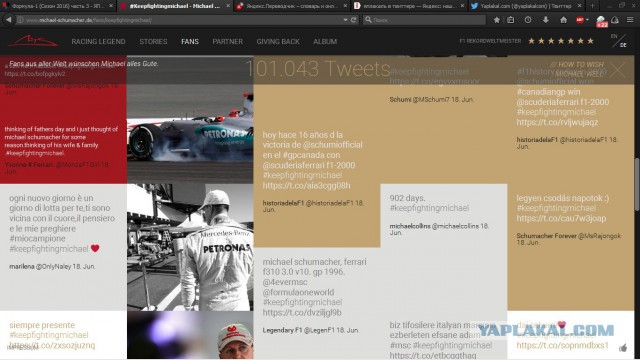Click @OnlyNaley handle in marilena tweet
This screenshot has height=360, width=640.
(53, 266)
